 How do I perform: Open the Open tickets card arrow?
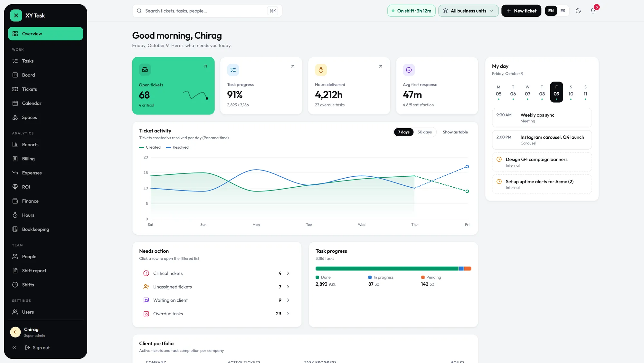[x=205, y=66]
